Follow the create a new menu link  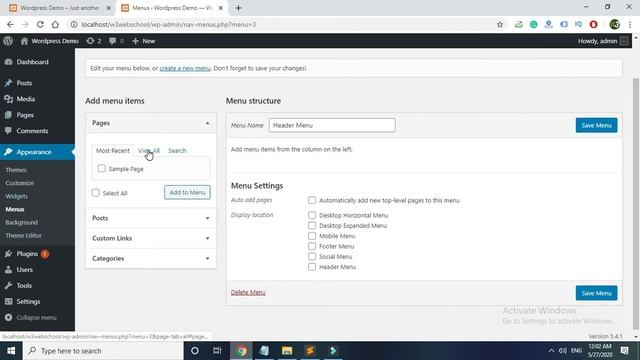point(185,68)
